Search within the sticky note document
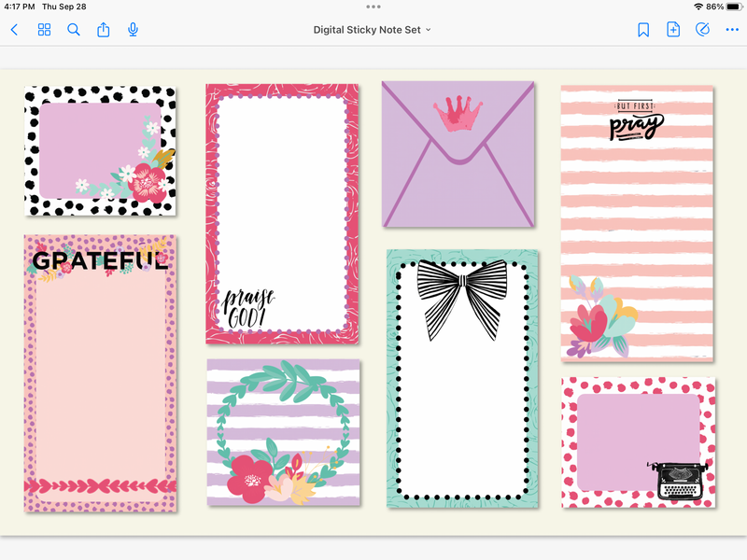The width and height of the screenshot is (747, 560). tap(74, 29)
